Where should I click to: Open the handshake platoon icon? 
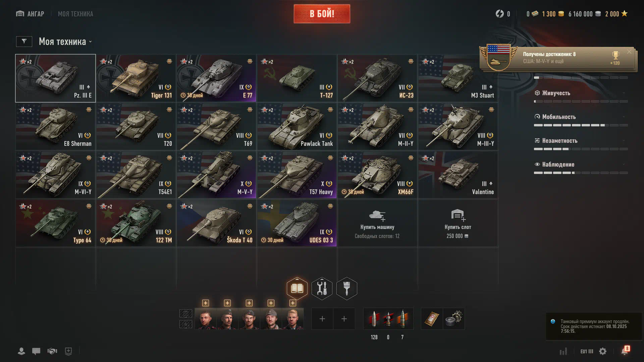pos(52,351)
